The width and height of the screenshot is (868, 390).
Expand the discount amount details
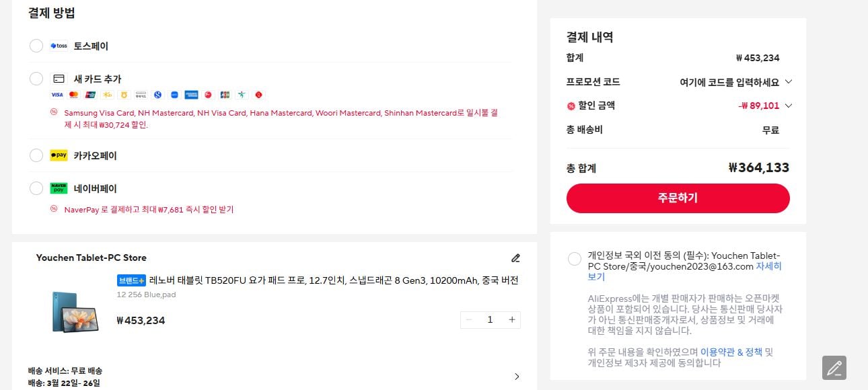click(789, 106)
